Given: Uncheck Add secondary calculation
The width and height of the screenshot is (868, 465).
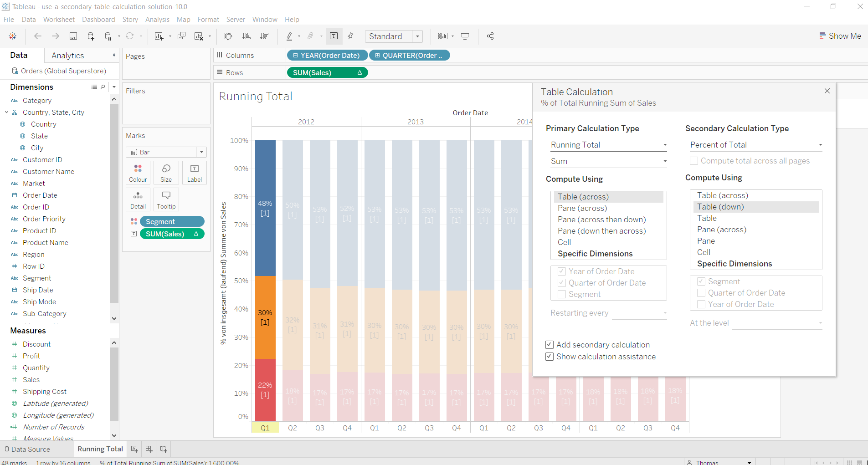Looking at the screenshot, I should coord(550,345).
